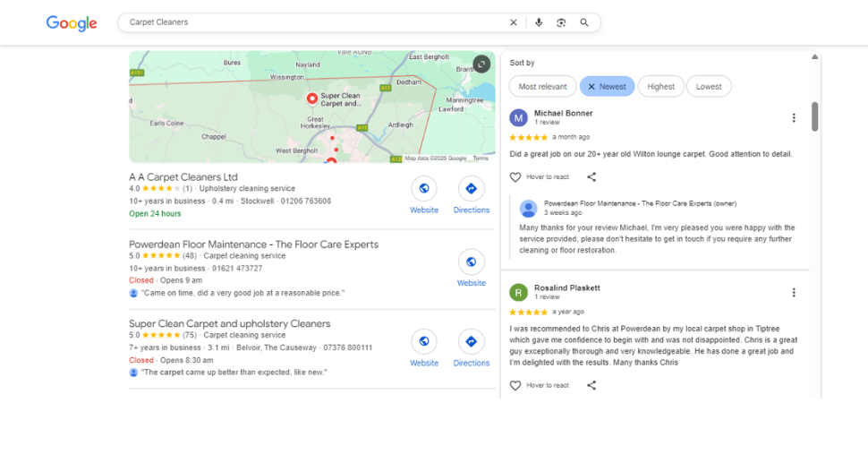Click the scroll up arrow in reviews panel

point(814,57)
